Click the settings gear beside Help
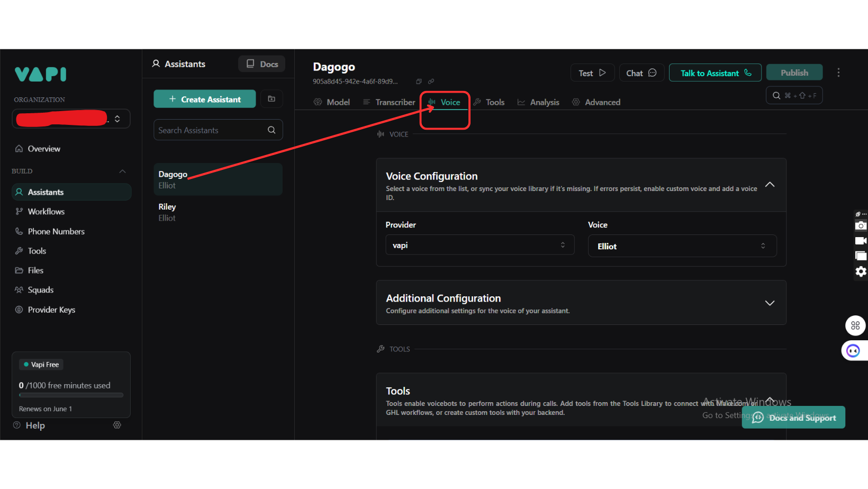Image resolution: width=868 pixels, height=489 pixels. 117,425
